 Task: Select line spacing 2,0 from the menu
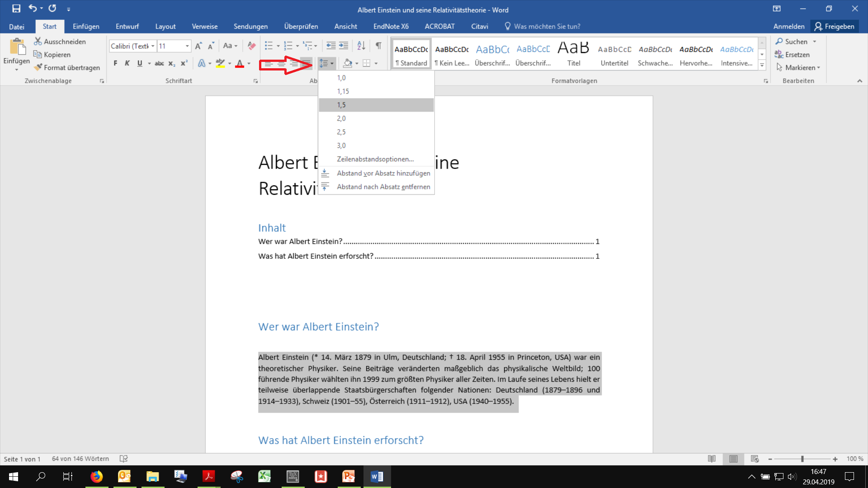pos(341,118)
